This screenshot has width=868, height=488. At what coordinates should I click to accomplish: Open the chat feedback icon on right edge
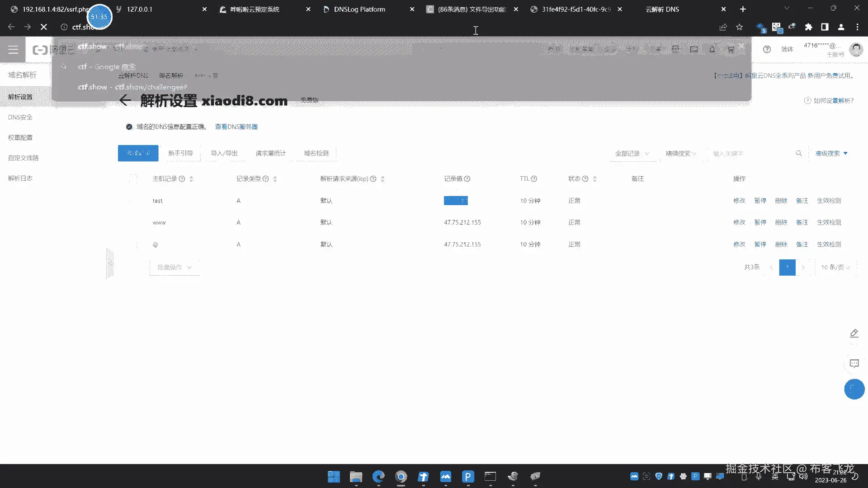coord(854,363)
